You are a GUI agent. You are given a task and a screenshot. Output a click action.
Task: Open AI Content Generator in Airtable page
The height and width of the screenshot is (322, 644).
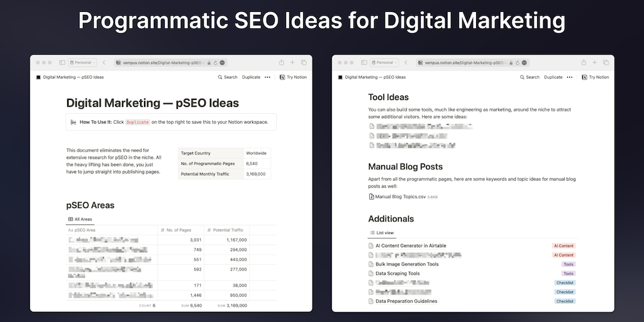pos(411,246)
